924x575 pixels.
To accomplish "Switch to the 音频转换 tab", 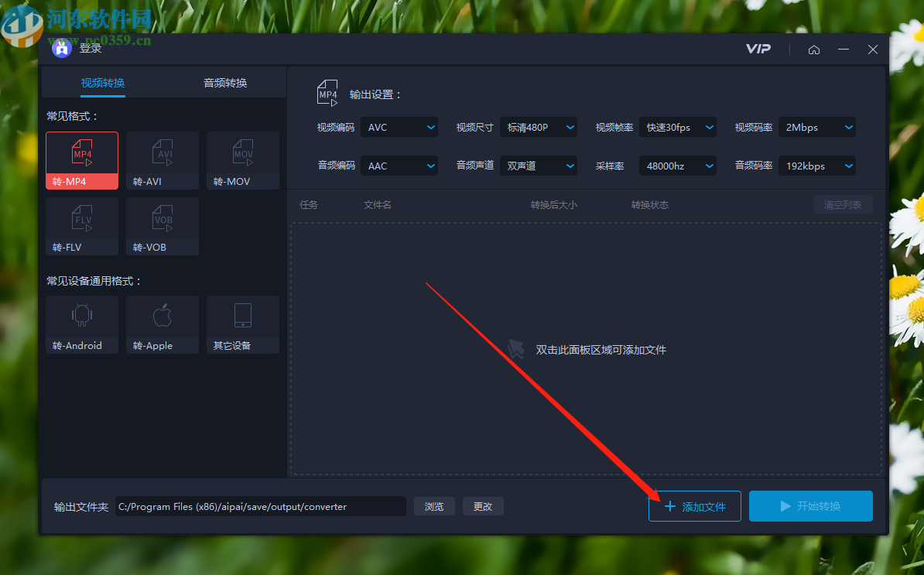I will click(x=225, y=83).
